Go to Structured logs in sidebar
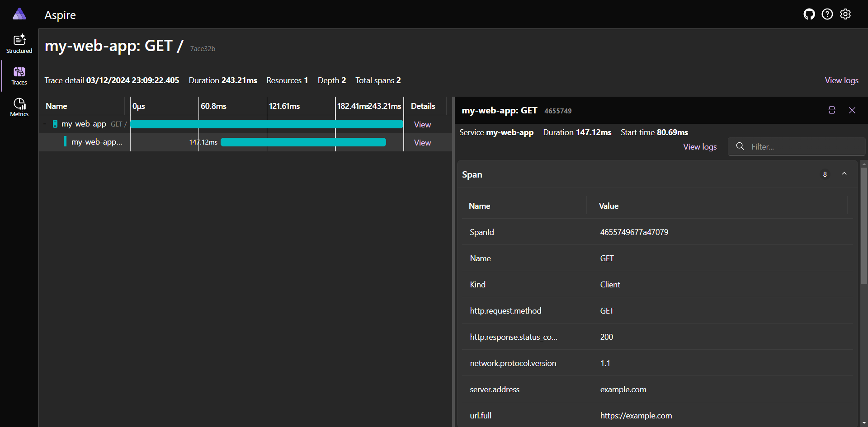Image resolution: width=868 pixels, height=427 pixels. pos(19,44)
